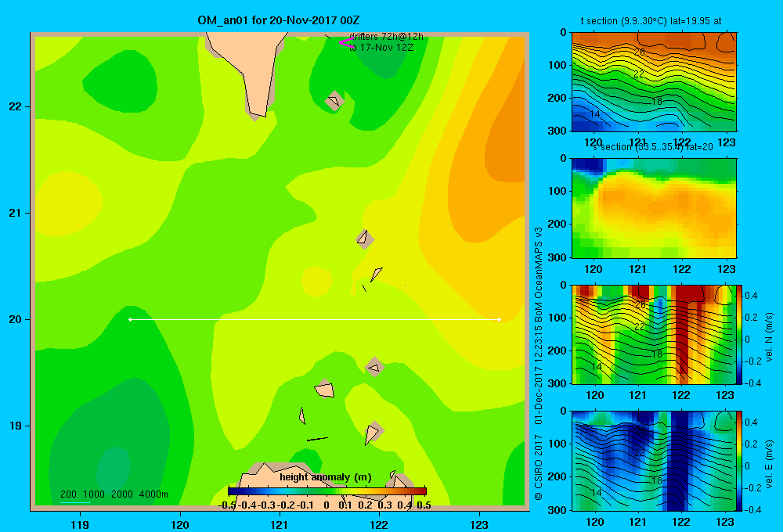Click the height anomaly colorbar
This screenshot has height=532, width=783.
[327, 491]
